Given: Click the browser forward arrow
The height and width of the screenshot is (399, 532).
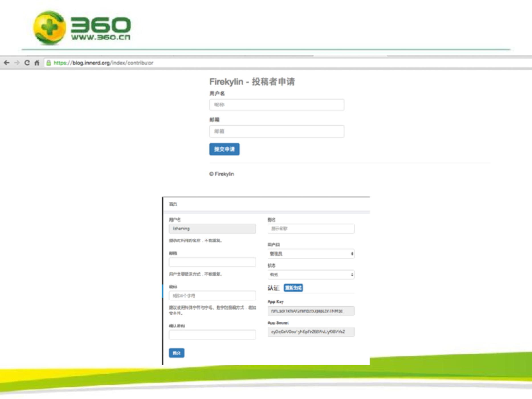Looking at the screenshot, I should [x=17, y=63].
